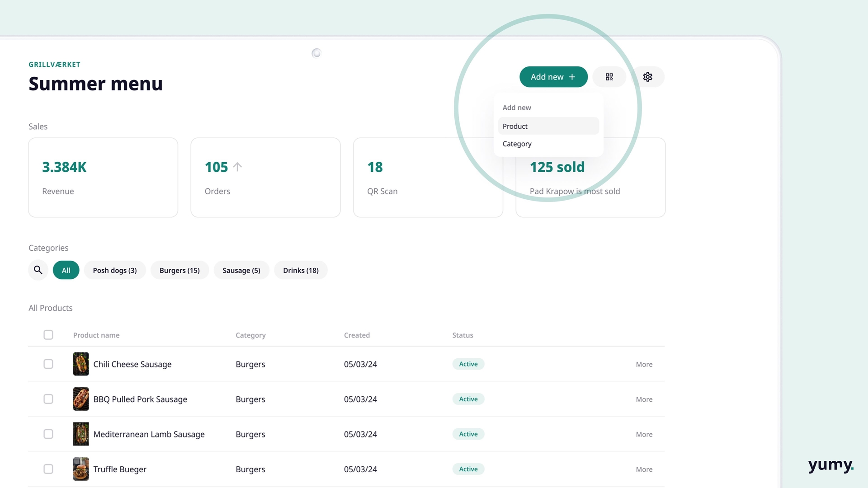
Task: Open the BBQ Pulled Pork Sausage image
Action: (81, 399)
